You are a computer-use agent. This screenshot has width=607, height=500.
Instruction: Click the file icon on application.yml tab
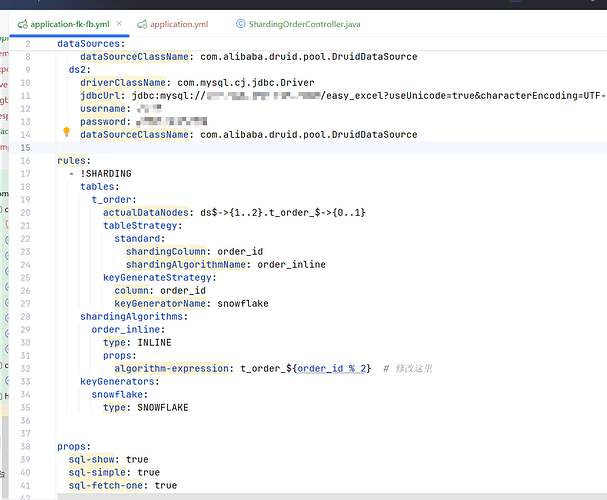(x=142, y=24)
